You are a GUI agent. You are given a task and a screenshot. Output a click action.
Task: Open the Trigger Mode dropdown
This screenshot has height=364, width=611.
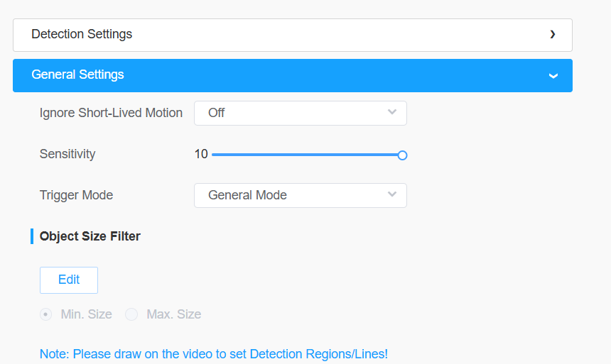pos(301,195)
